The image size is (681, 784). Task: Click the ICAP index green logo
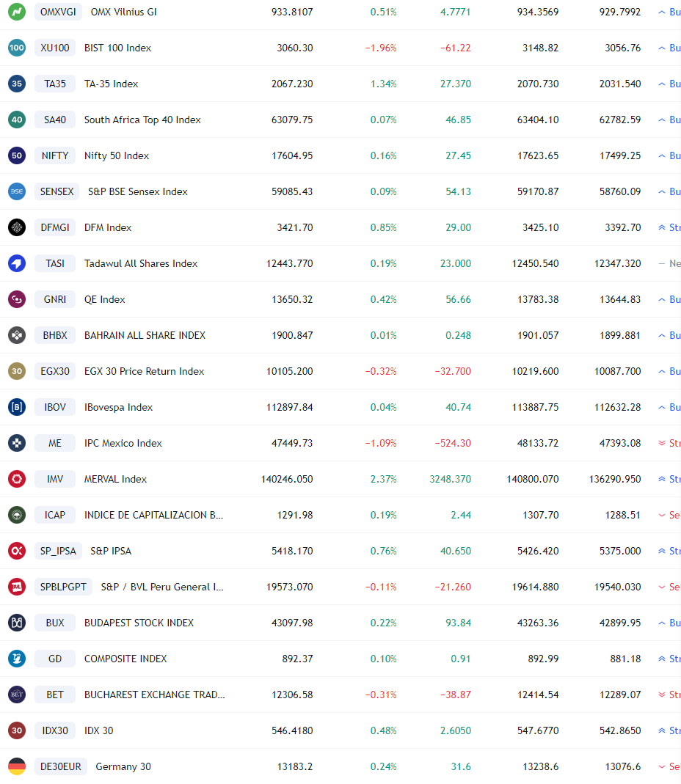click(17, 515)
